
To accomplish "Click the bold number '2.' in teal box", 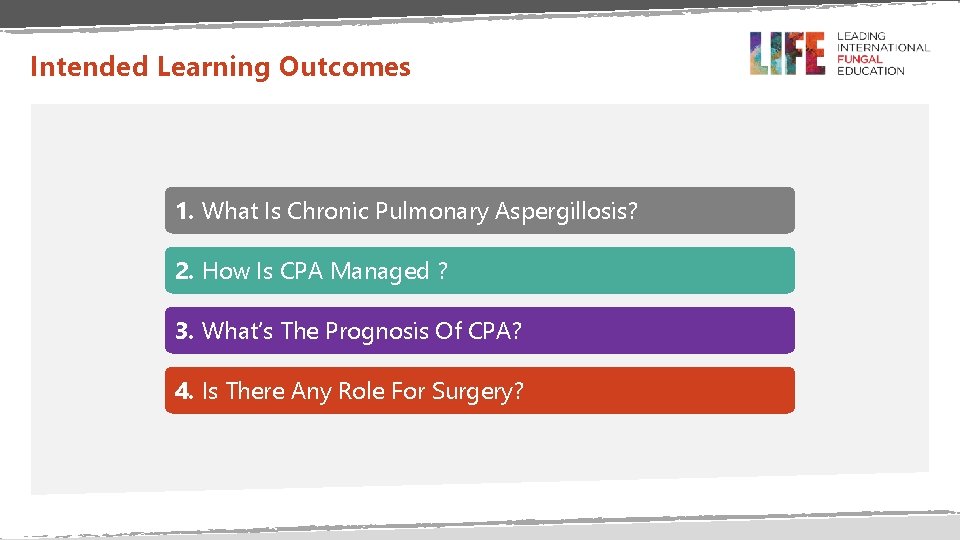I will pyautogui.click(x=185, y=271).
